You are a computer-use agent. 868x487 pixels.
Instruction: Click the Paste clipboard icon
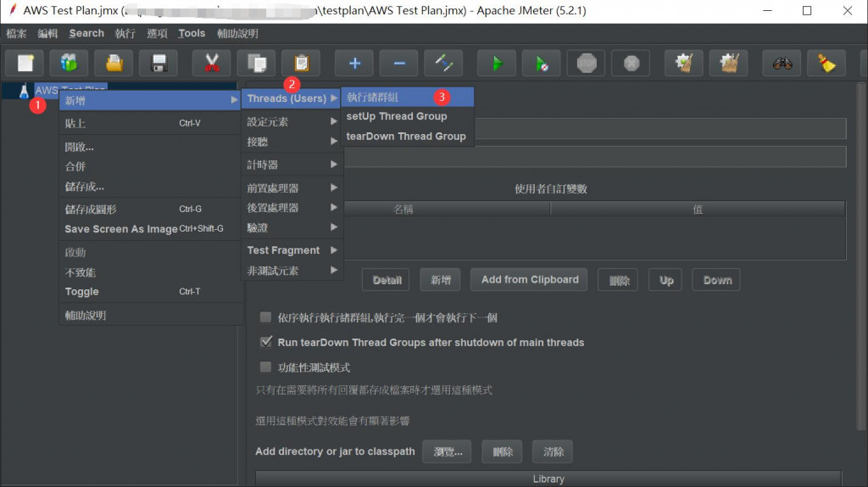(301, 63)
